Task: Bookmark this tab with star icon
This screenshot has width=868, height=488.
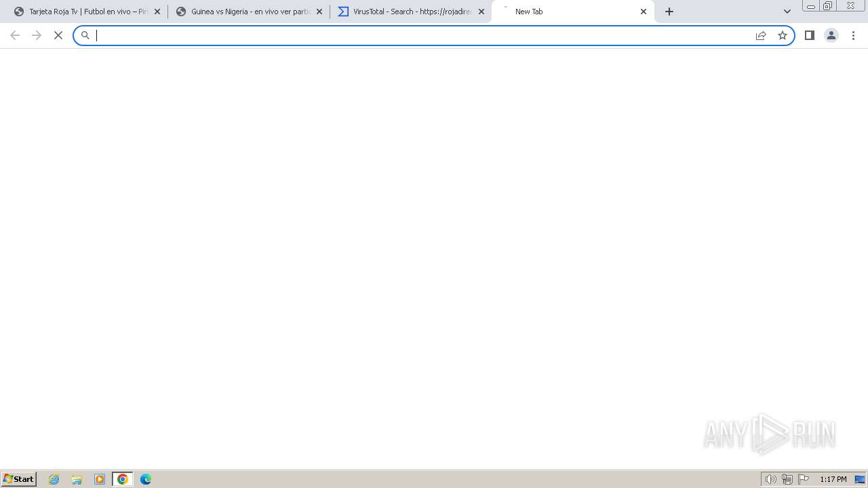Action: (783, 35)
